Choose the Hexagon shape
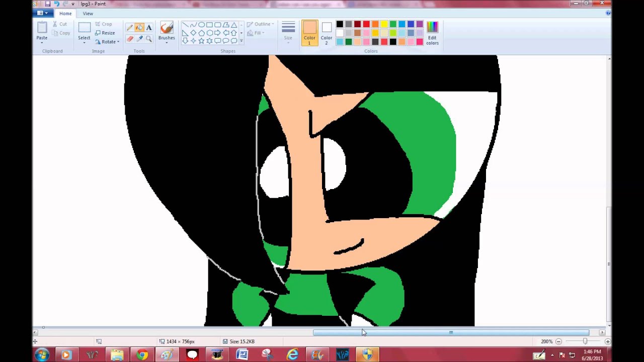The width and height of the screenshot is (644, 362). pos(210,33)
